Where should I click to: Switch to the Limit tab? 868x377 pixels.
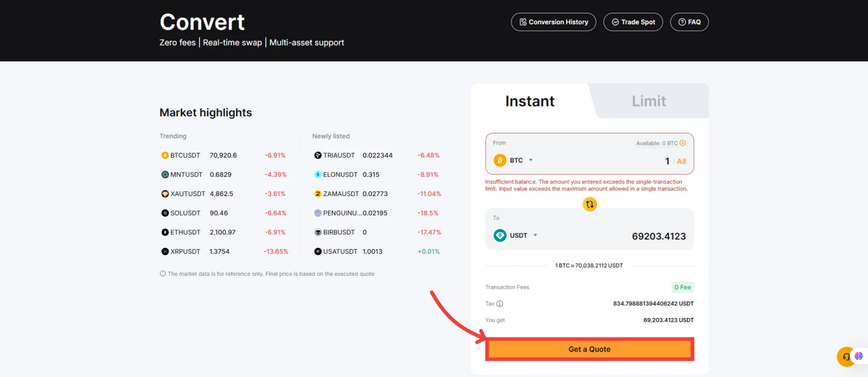click(648, 100)
